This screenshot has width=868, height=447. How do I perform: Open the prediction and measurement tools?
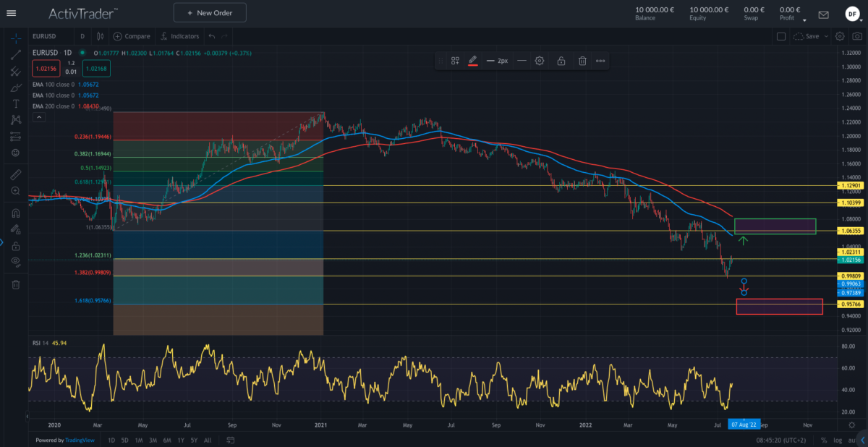click(15, 136)
